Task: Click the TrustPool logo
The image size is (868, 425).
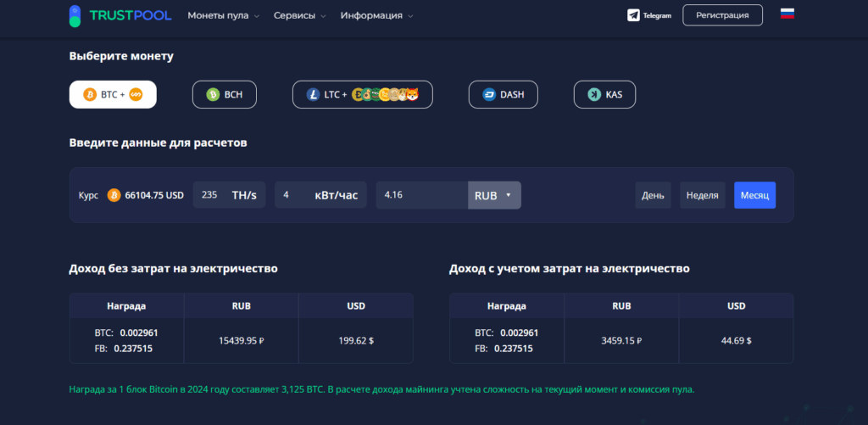Action: coord(120,15)
